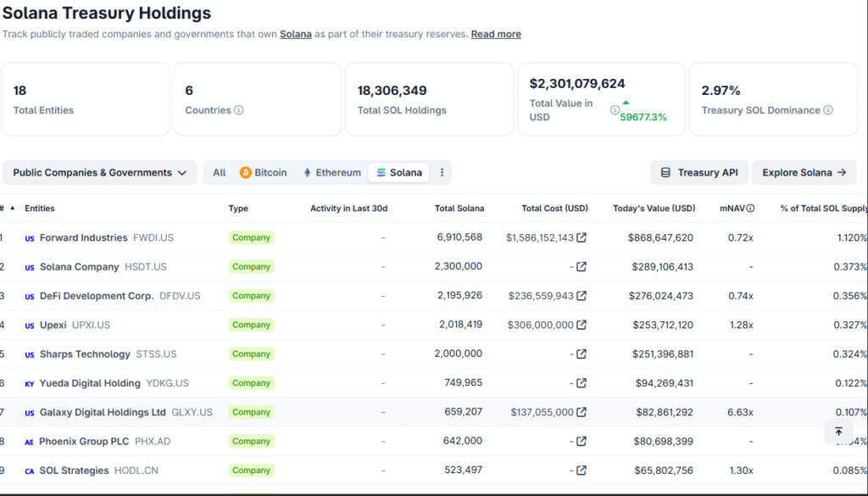The height and width of the screenshot is (496, 868).
Task: Open external link icon for Forward Industries cost
Action: click(581, 238)
